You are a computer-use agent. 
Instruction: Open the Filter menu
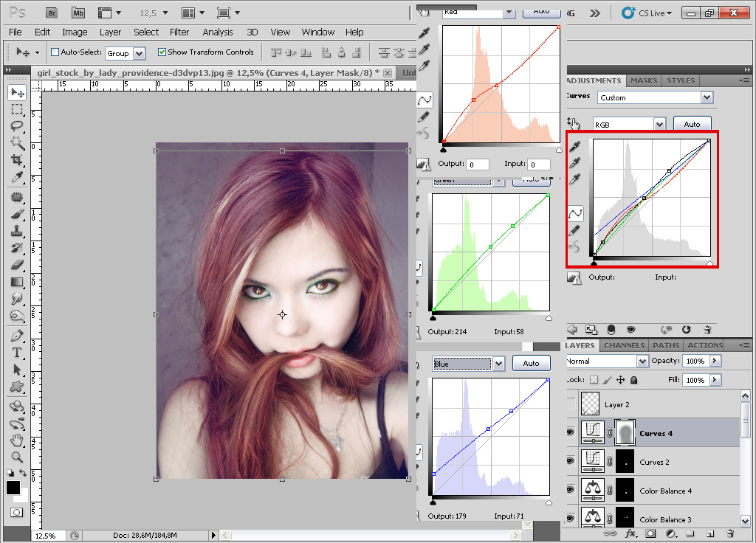(x=179, y=32)
